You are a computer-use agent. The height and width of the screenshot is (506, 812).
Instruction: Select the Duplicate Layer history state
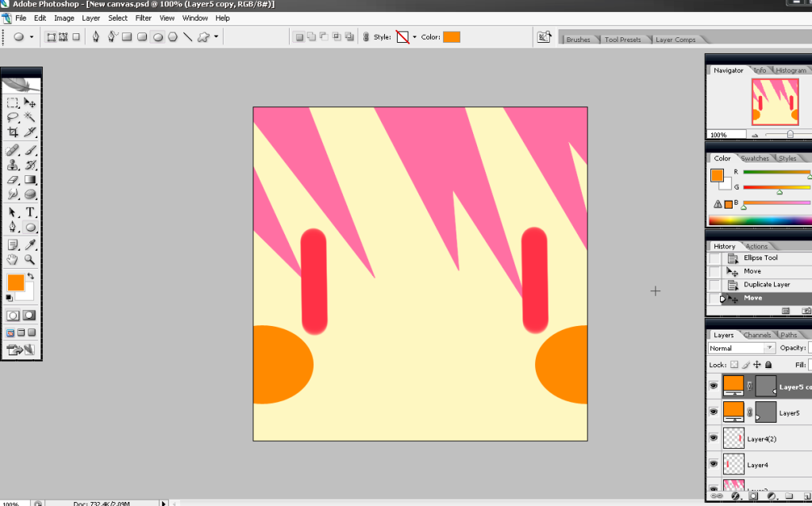click(767, 285)
